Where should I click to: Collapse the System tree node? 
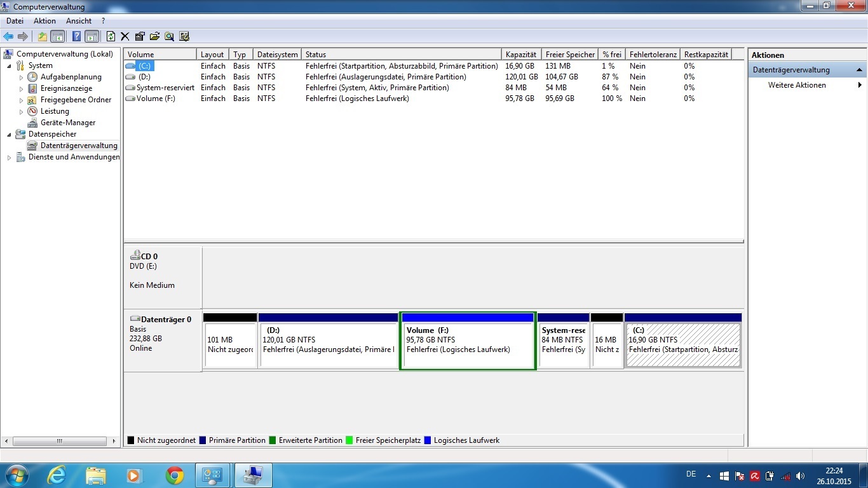(x=9, y=65)
